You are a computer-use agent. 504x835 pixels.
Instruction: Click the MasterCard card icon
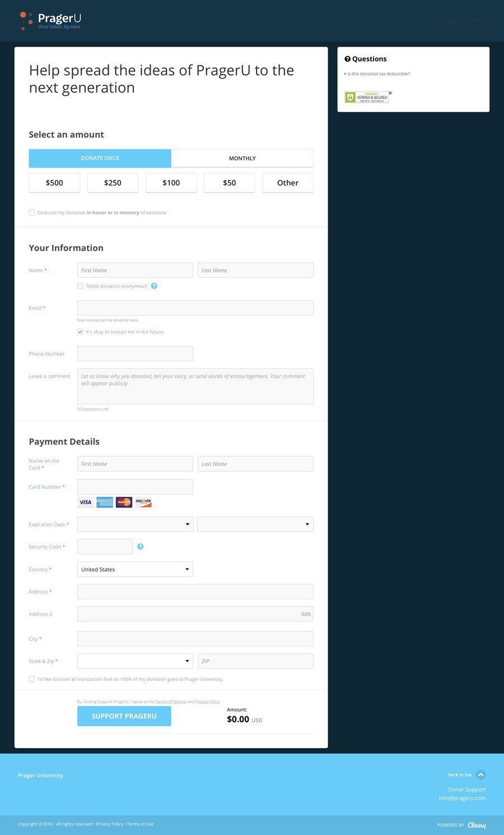(124, 502)
